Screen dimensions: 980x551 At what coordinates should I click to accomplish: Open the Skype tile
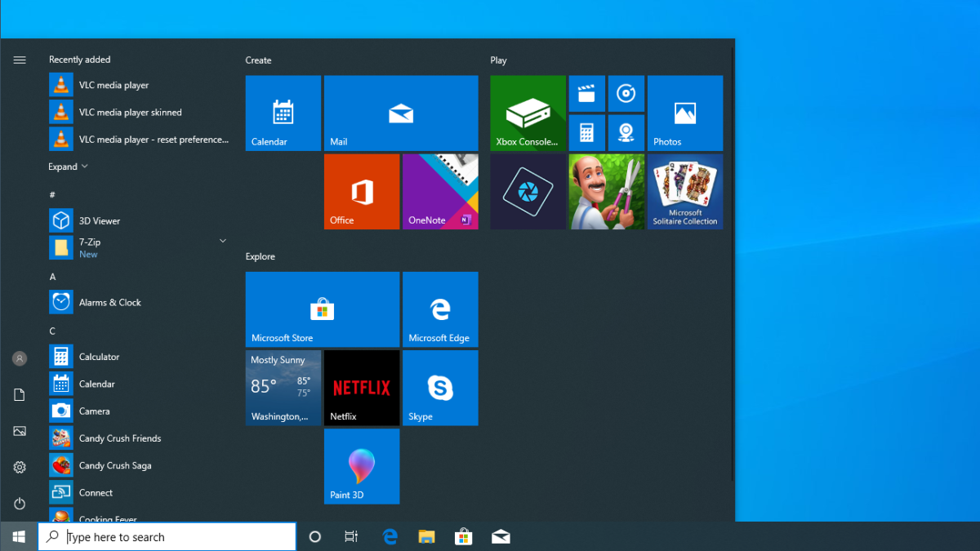[x=440, y=388]
